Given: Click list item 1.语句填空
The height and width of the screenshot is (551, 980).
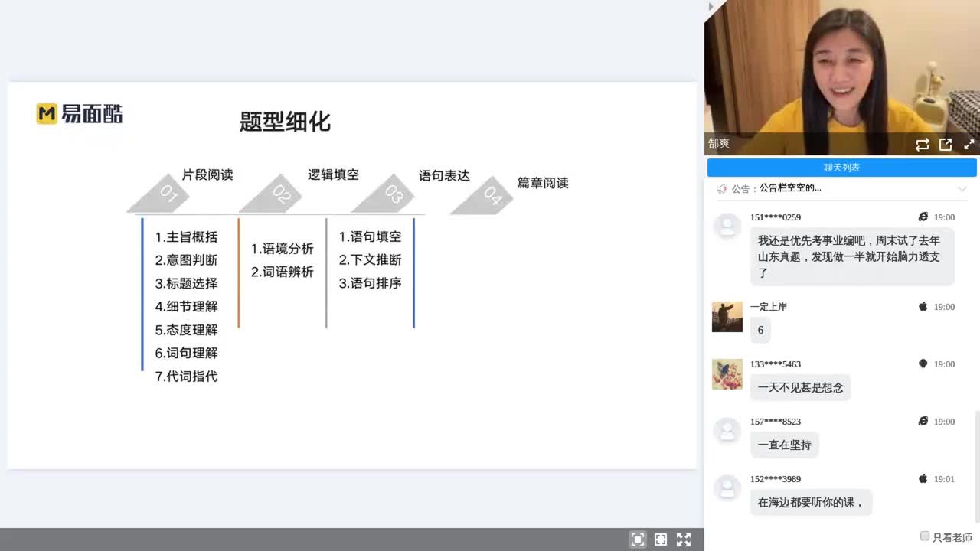Looking at the screenshot, I should pos(370,236).
